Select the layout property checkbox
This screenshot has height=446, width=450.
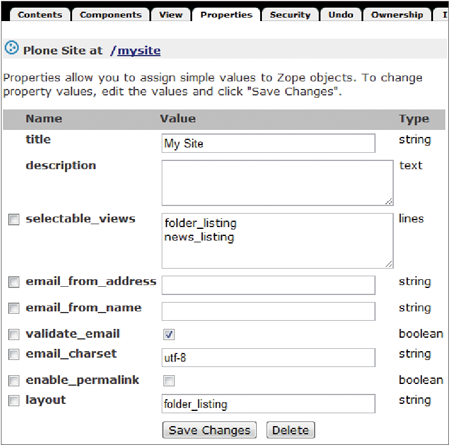14,400
